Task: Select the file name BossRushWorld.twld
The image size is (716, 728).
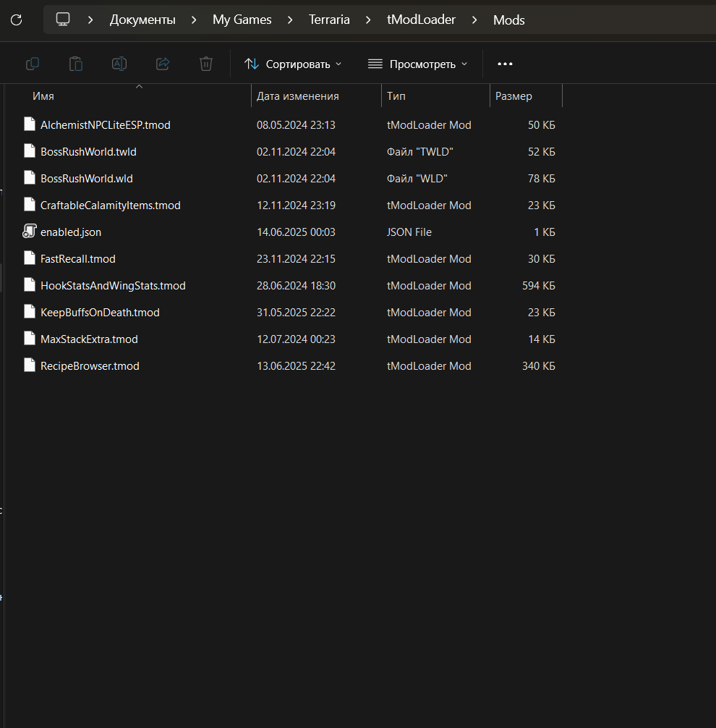Action: pyautogui.click(x=89, y=152)
